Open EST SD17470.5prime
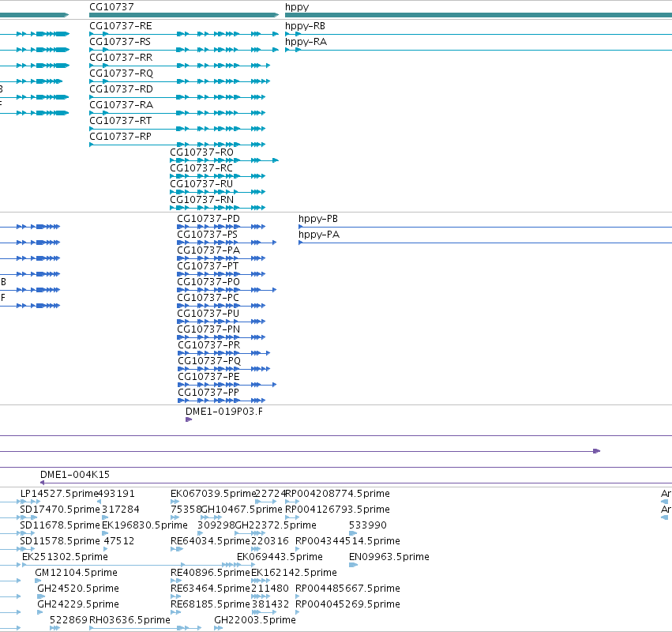 60,510
